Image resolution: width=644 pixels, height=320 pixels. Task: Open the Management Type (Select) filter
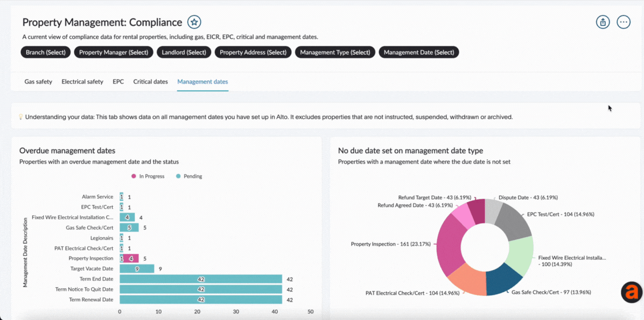pos(335,52)
